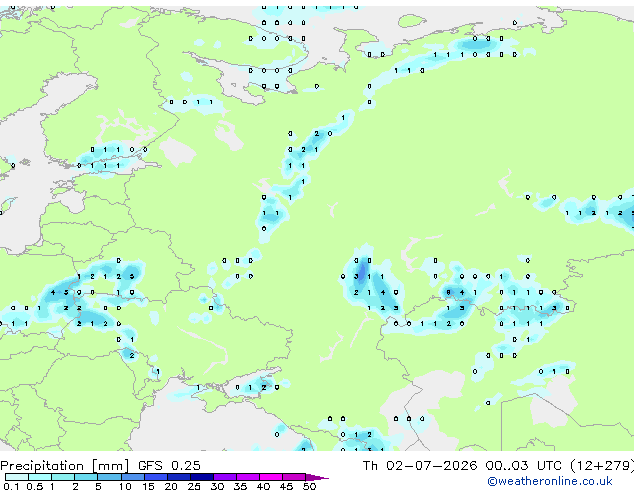Click the 0.1–0.5 mm palest cyan legend swatch
634x490 pixels.
(x=17, y=477)
